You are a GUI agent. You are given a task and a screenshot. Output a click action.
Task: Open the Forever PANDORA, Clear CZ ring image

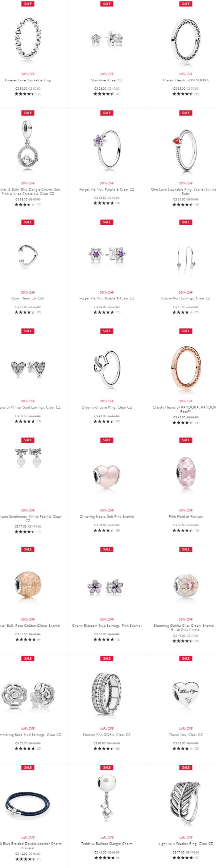coord(107,693)
